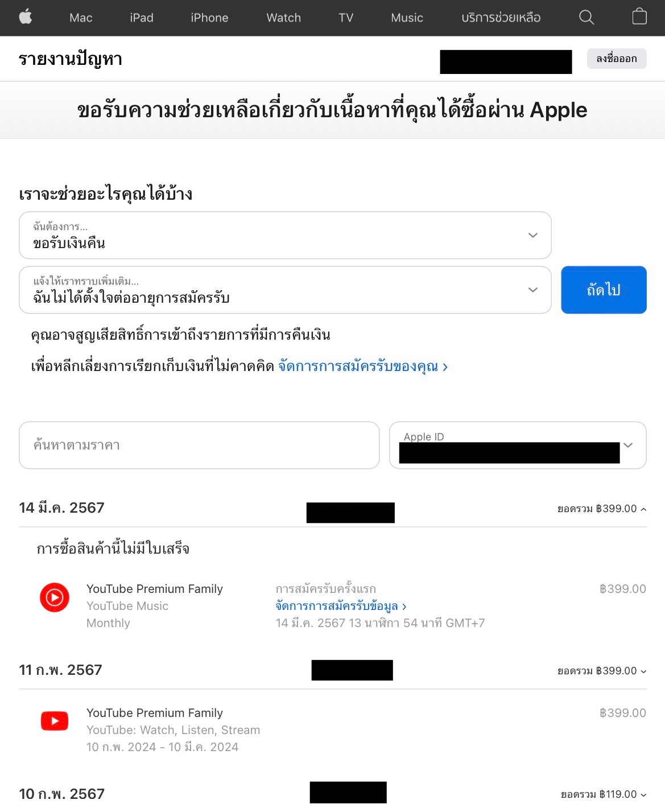Expand the ฿119.00 purchase total

604,794
